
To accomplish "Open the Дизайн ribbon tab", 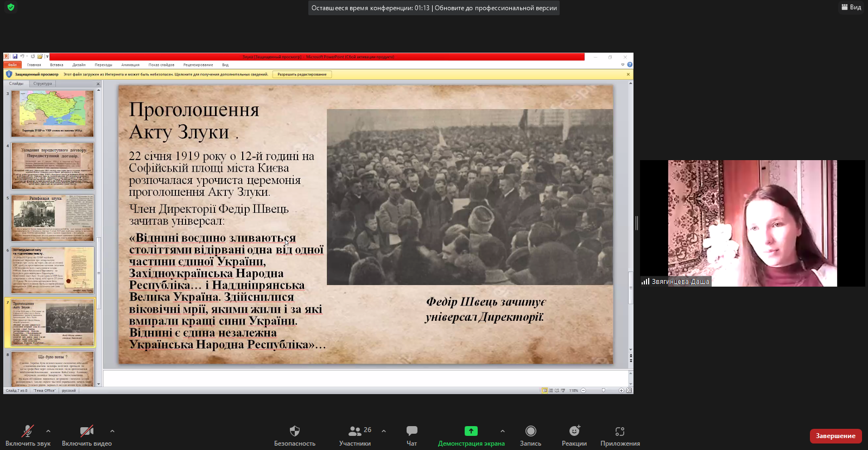I will click(79, 65).
